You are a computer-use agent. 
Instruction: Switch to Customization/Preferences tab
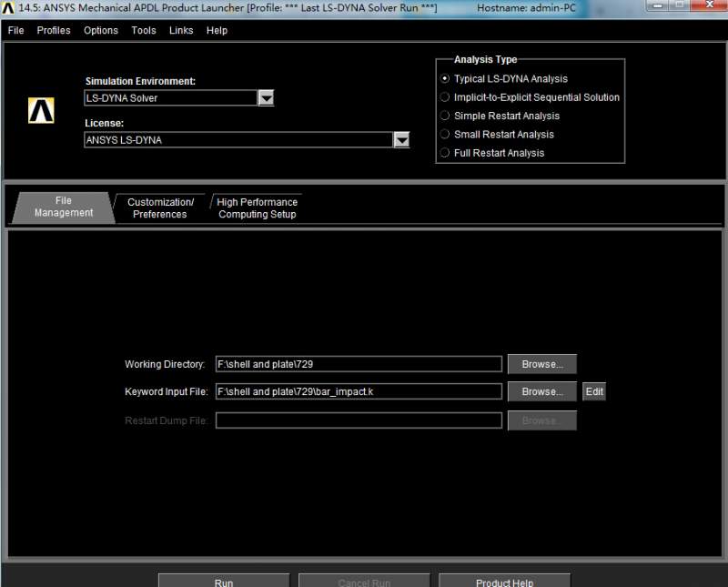pyautogui.click(x=161, y=208)
